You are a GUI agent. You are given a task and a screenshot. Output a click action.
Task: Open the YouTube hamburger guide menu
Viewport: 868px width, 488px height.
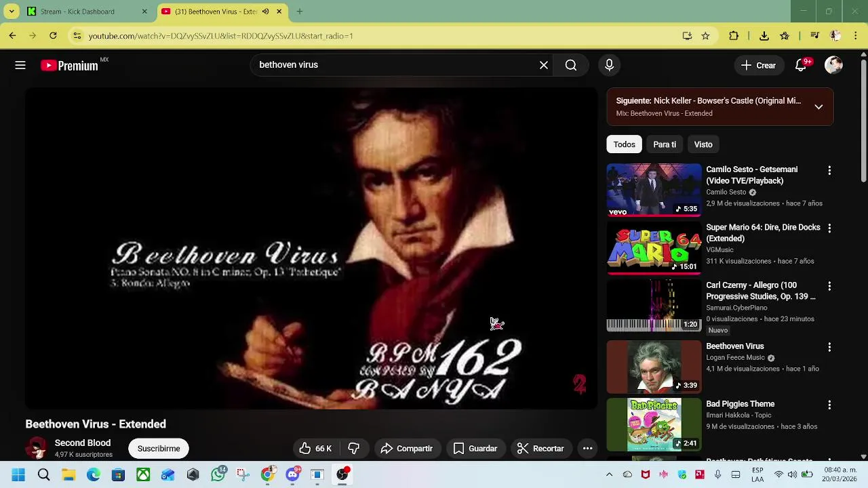pos(20,65)
